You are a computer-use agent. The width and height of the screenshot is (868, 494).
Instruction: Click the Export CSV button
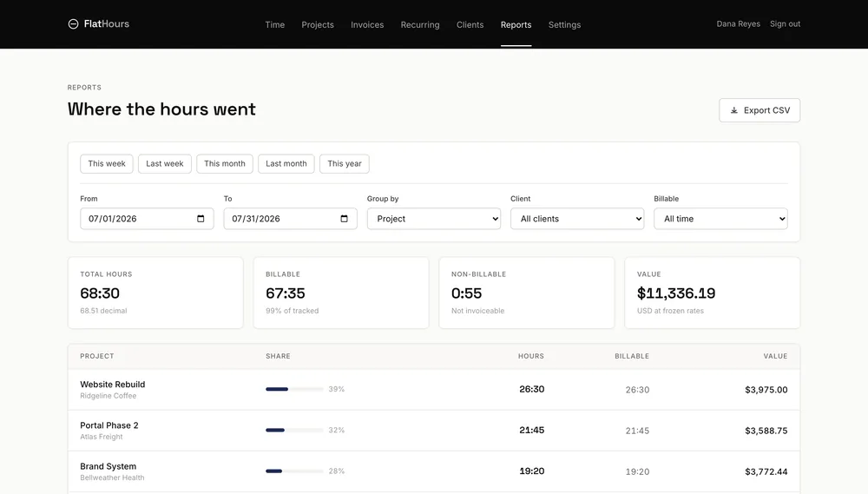759,110
